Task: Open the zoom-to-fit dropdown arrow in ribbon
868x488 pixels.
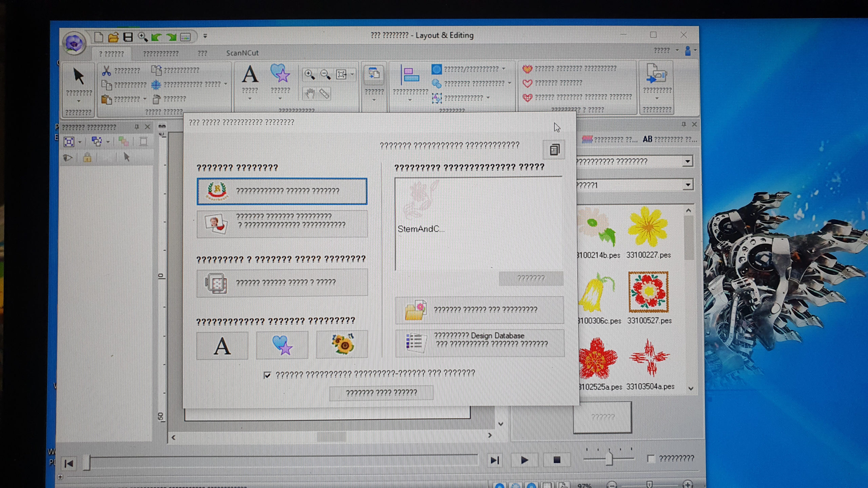Action: click(352, 74)
